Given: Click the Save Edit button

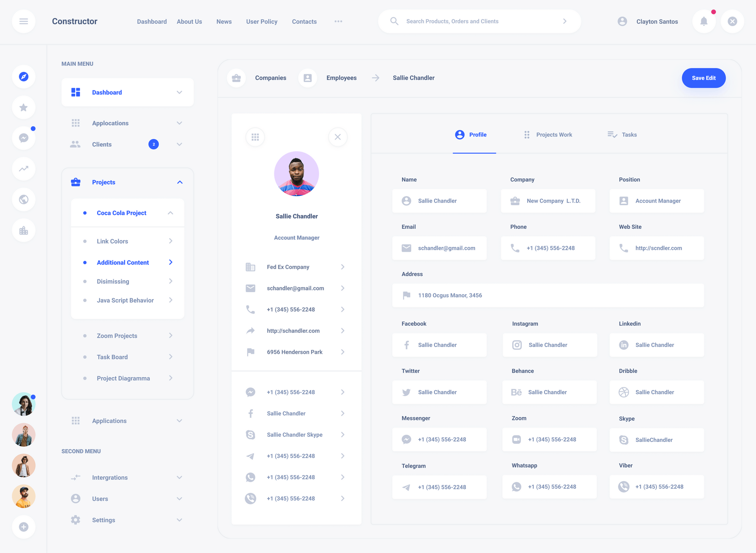Looking at the screenshot, I should click(x=703, y=78).
